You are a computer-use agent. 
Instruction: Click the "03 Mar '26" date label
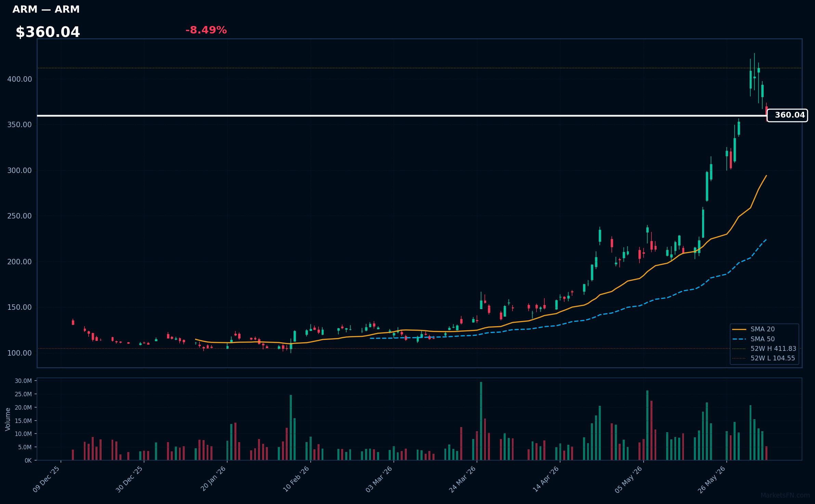(x=379, y=479)
